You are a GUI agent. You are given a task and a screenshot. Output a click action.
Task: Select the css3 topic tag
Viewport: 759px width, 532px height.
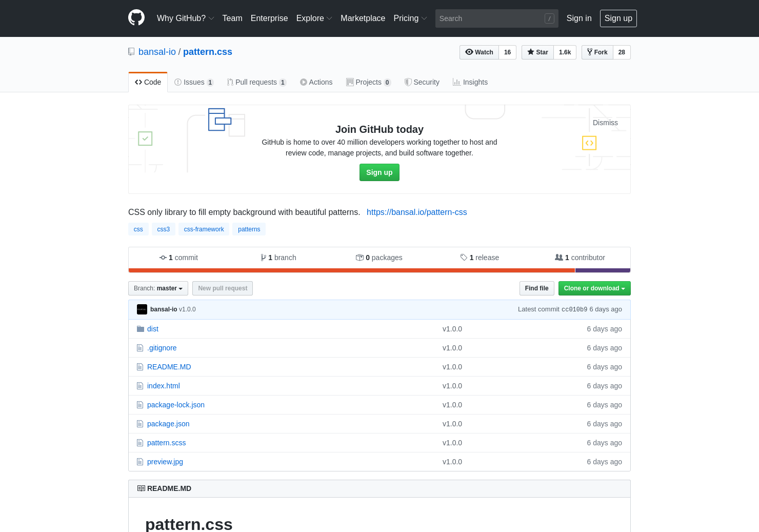click(x=164, y=229)
